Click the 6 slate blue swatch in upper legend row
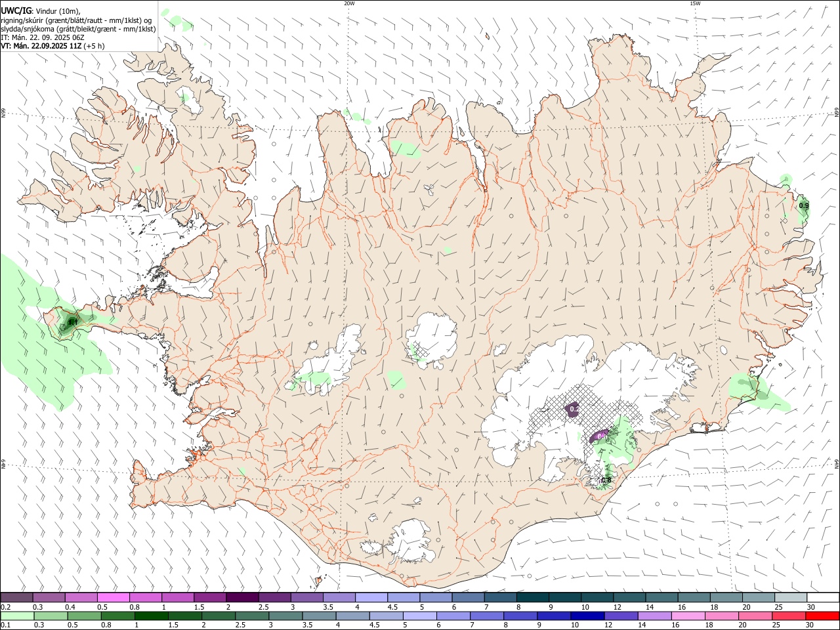The height and width of the screenshot is (630, 840). [468, 597]
